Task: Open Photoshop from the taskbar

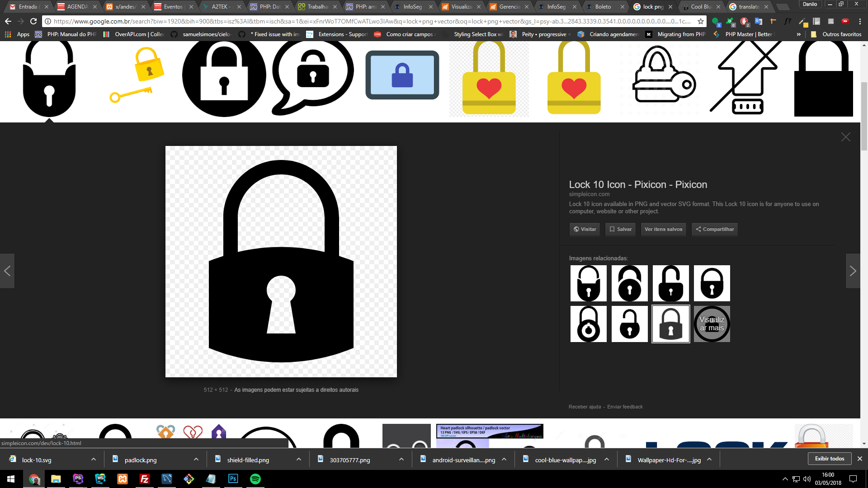Action: pos(233,479)
